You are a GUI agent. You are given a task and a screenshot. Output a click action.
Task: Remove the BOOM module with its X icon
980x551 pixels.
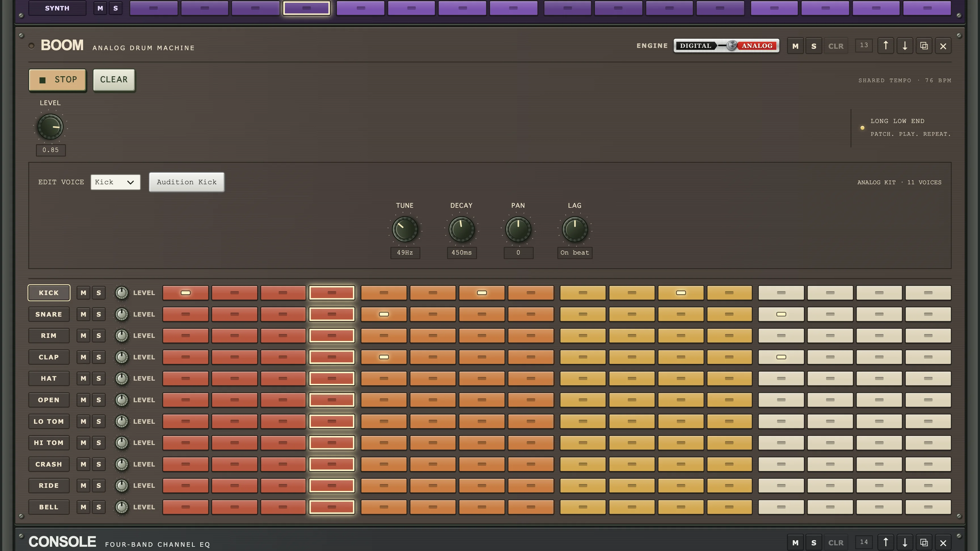tap(943, 46)
